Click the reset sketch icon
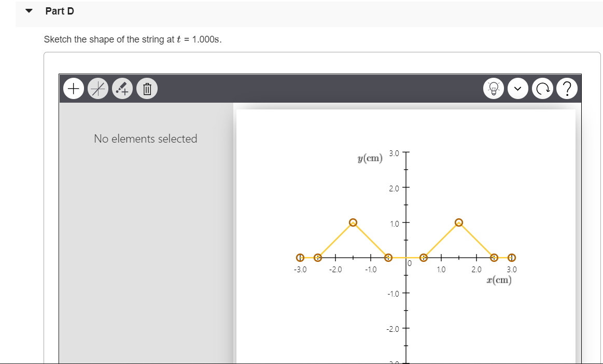 point(542,88)
